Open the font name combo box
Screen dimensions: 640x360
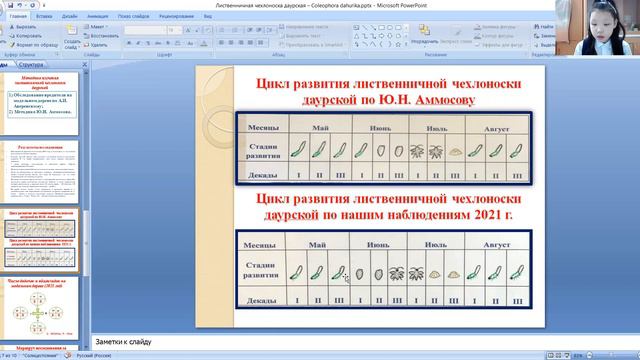(x=145, y=30)
